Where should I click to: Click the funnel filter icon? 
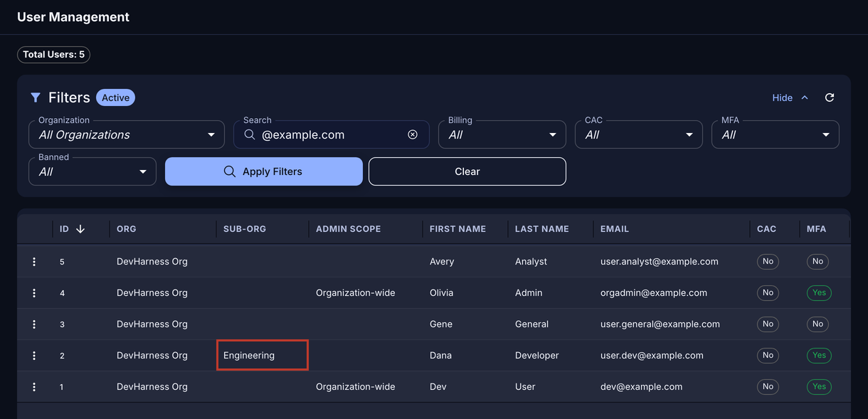[x=36, y=97]
